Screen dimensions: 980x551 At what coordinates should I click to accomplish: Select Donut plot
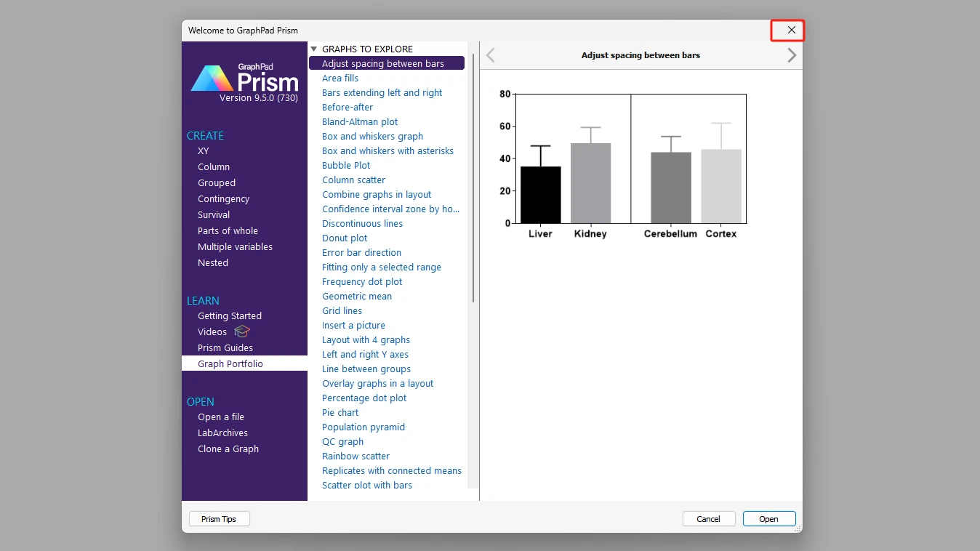click(345, 238)
